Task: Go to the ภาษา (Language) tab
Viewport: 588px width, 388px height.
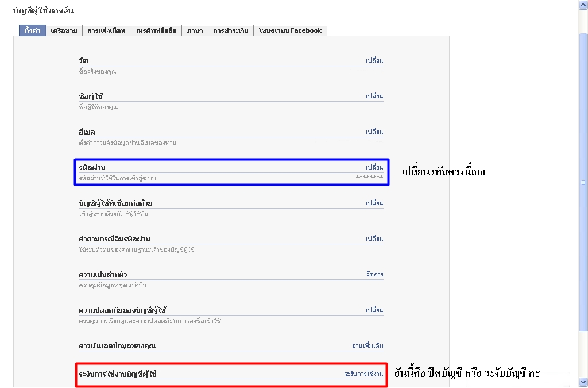Action: tap(195, 30)
